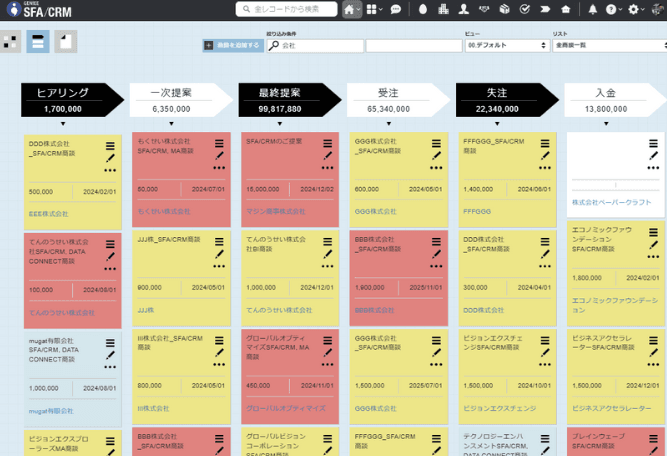
Task: Click the 会社 filter condition field
Action: click(316, 46)
